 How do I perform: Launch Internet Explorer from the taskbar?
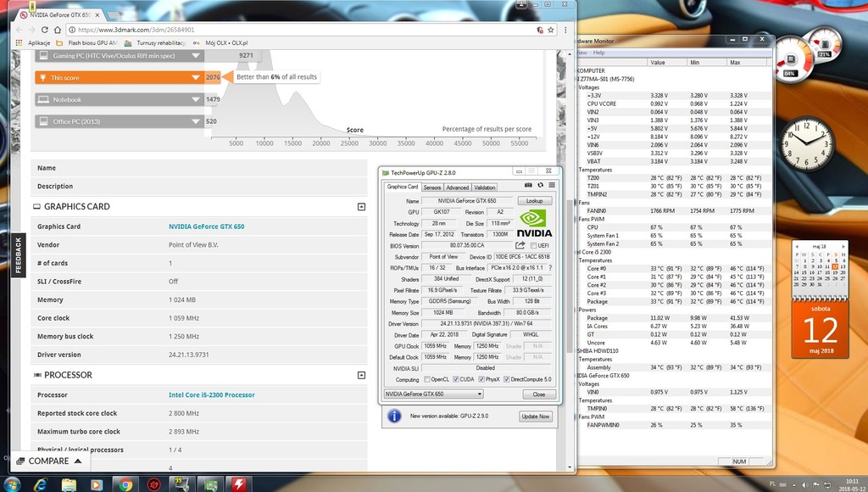(x=41, y=484)
